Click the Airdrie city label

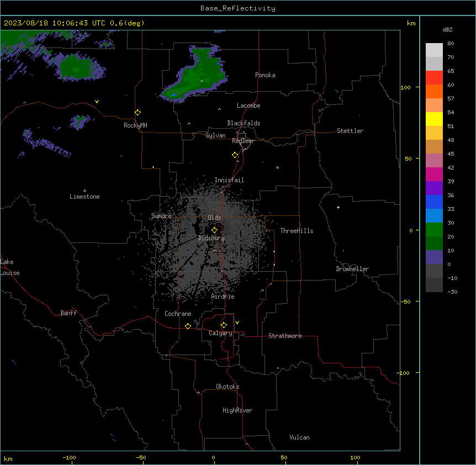point(223,297)
